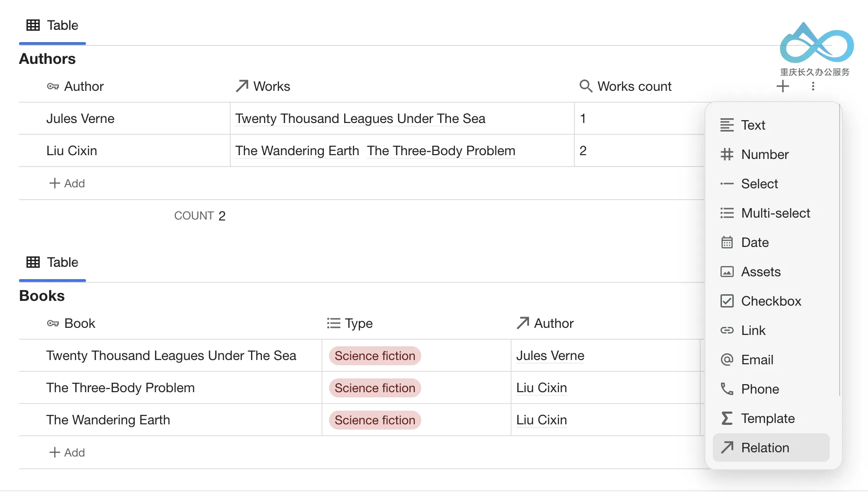Select the Assets field type

pos(771,272)
